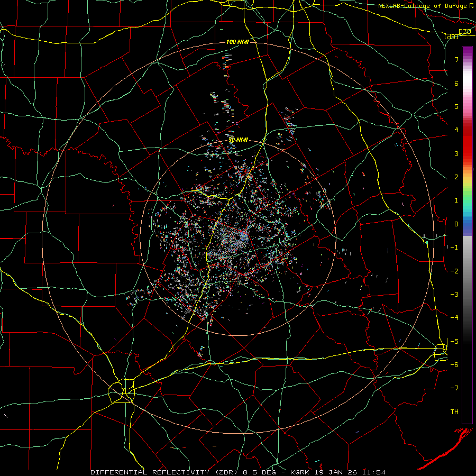Click the 3 value on the scale
476x476 pixels.
[x=456, y=153]
